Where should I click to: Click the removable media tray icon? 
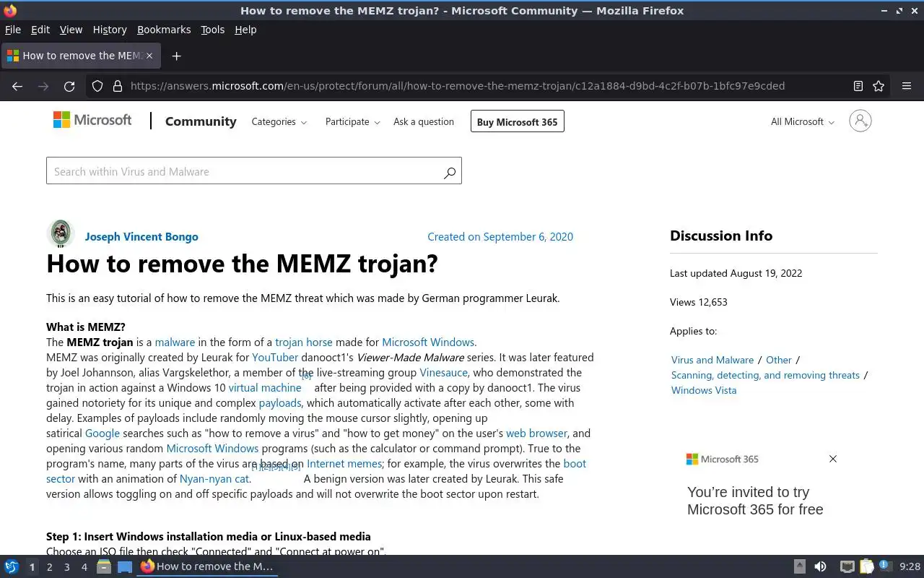pyautogui.click(x=800, y=567)
